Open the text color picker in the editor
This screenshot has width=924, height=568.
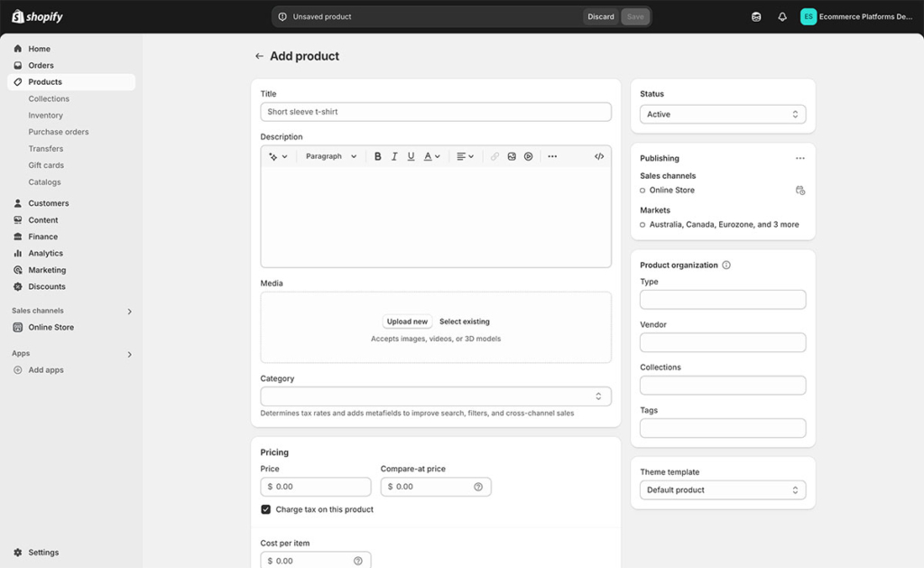click(428, 155)
